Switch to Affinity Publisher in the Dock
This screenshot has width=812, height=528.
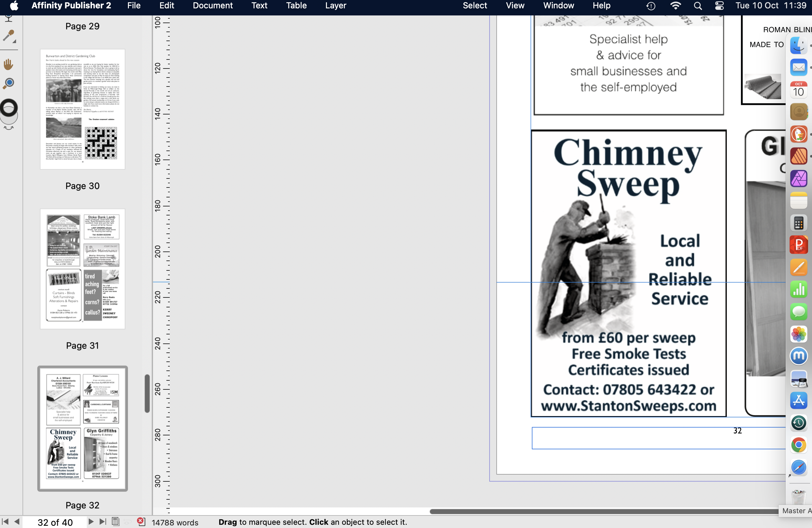pyautogui.click(x=798, y=156)
